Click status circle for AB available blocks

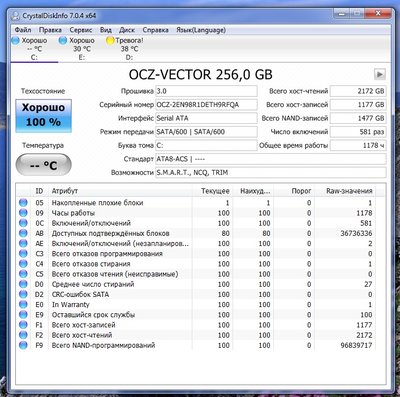(x=23, y=233)
